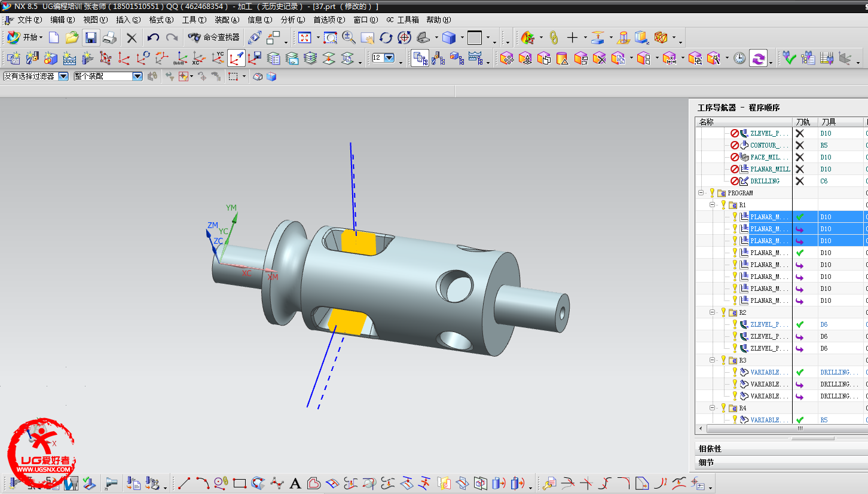
Task: Create a new file with blank page icon
Action: [x=54, y=38]
